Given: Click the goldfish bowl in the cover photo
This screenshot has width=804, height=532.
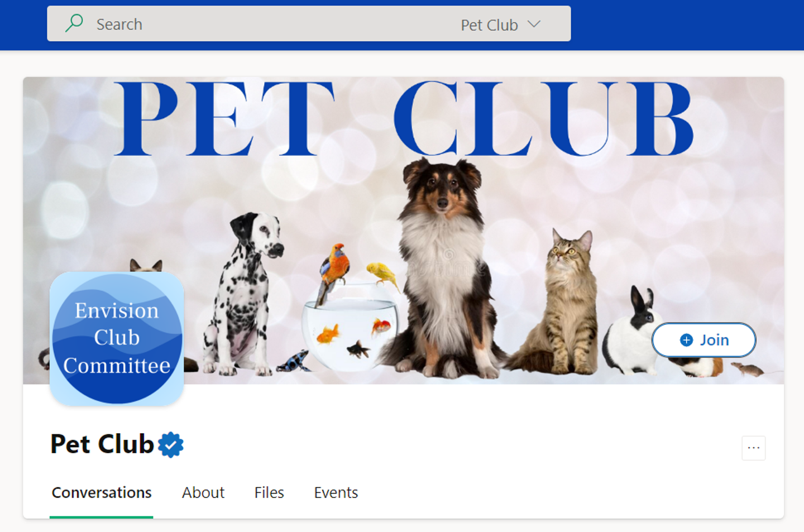Looking at the screenshot, I should (x=350, y=328).
